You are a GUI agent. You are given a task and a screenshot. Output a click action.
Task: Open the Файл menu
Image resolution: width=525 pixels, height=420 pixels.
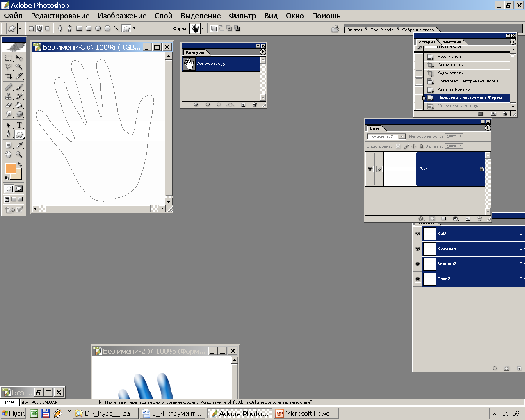tap(13, 16)
